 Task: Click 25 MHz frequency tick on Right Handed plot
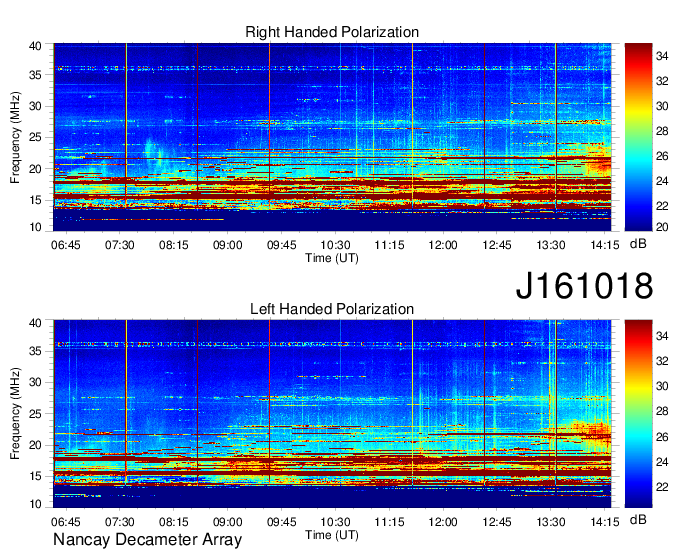pyautogui.click(x=35, y=137)
